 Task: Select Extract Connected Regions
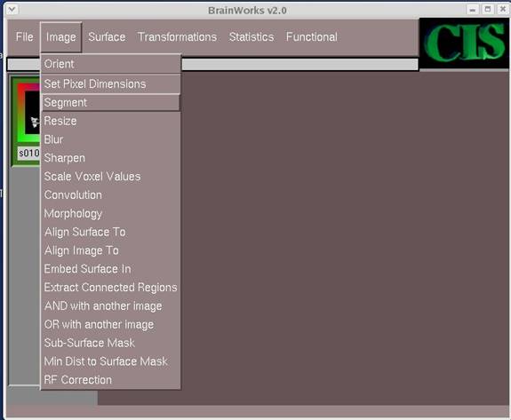pyautogui.click(x=110, y=288)
